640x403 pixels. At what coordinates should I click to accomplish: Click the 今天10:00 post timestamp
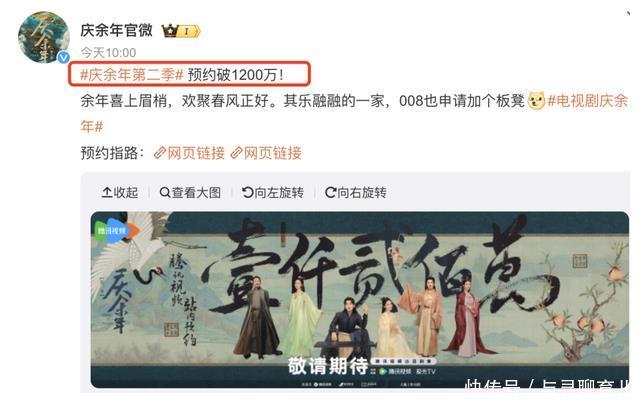click(108, 53)
